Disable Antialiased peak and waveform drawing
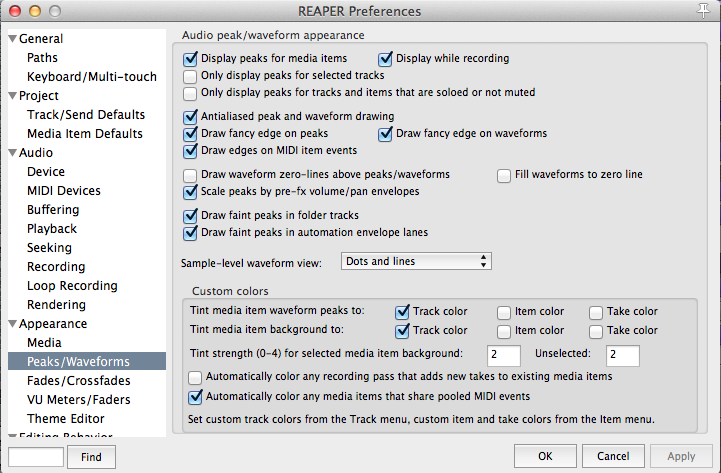Viewport: 721px width, 473px height. pos(190,117)
